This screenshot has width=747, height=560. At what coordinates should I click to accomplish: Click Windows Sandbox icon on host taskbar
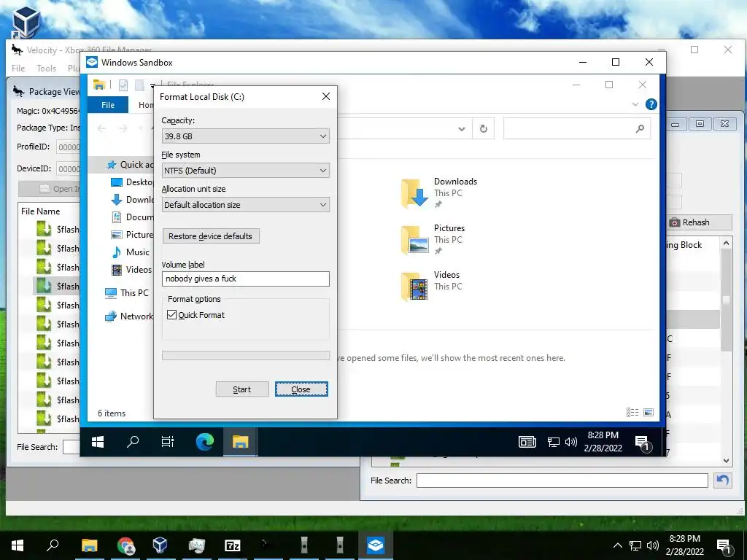[376, 545]
